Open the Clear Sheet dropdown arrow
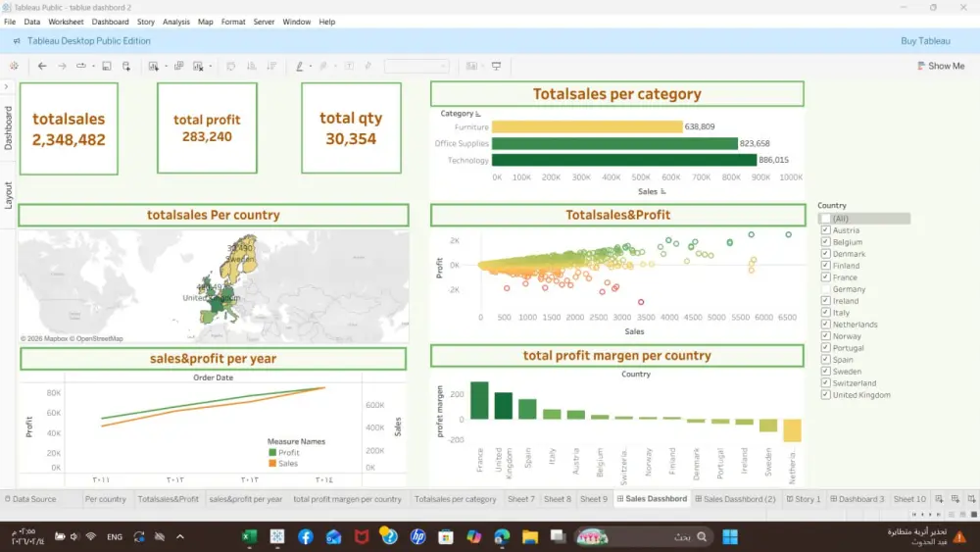Image resolution: width=980 pixels, height=552 pixels. [211, 67]
